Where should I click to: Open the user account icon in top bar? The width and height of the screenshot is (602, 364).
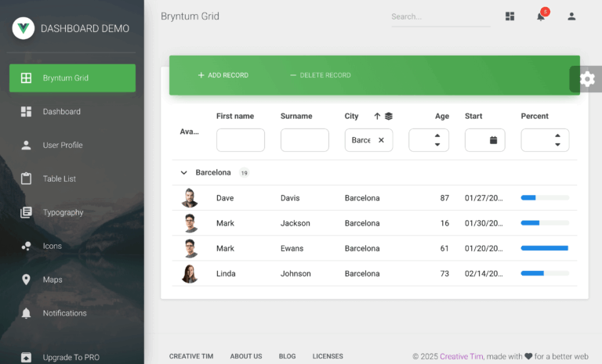571,16
